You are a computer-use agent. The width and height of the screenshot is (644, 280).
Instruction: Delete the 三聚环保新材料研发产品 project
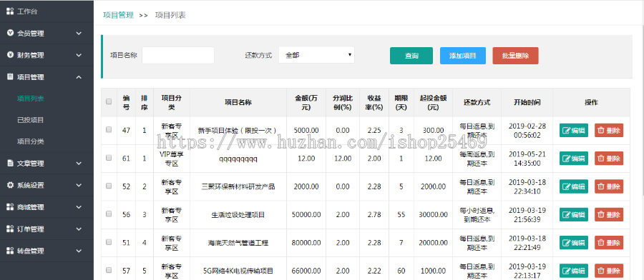coord(609,186)
